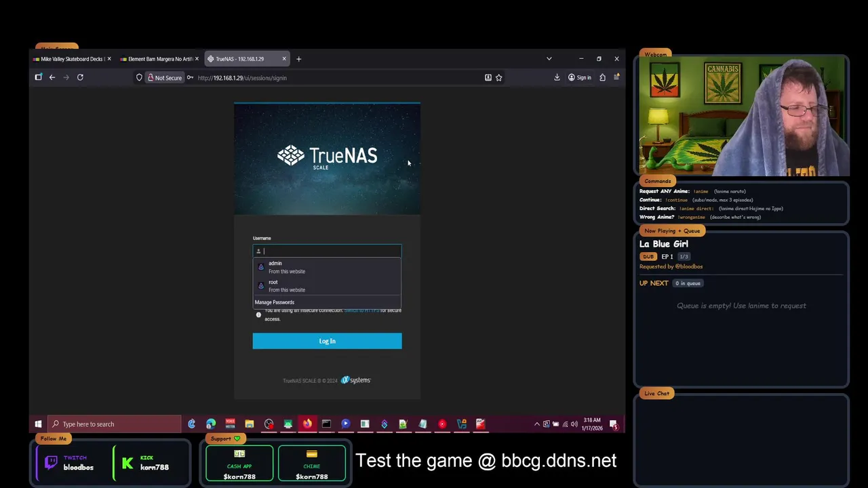Open Microsoft Edge from the taskbar
Viewport: 868px width, 488px height.
pyautogui.click(x=211, y=424)
